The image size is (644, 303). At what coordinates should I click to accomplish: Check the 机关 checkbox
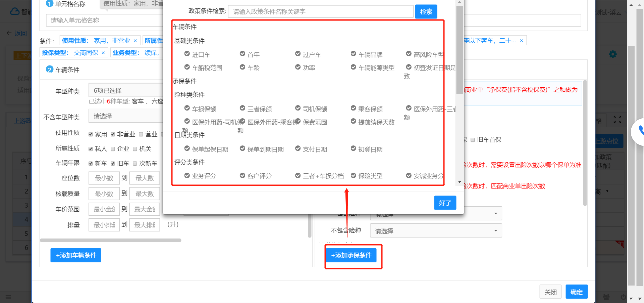pyautogui.click(x=135, y=149)
